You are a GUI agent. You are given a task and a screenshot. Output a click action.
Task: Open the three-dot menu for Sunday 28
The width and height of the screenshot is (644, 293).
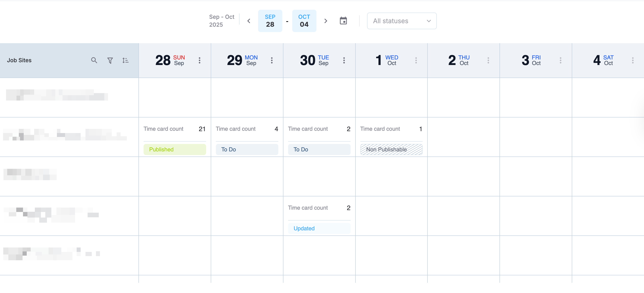200,60
